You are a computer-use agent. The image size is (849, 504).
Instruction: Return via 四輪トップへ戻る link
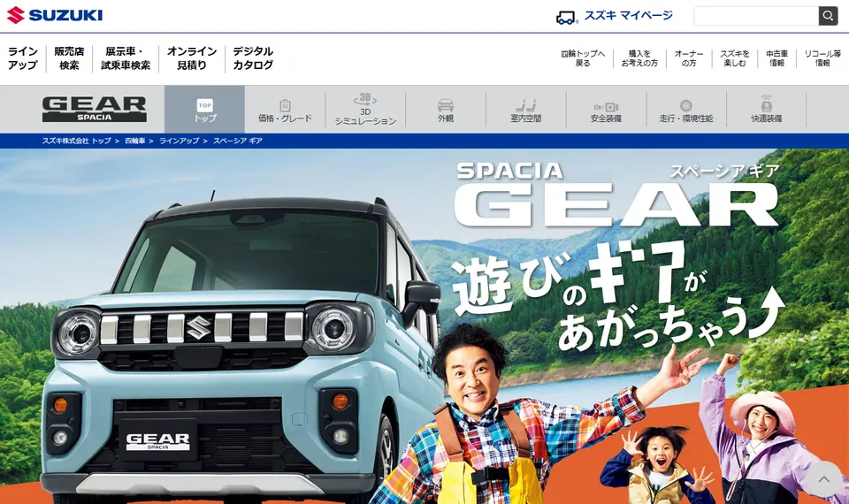coord(583,58)
